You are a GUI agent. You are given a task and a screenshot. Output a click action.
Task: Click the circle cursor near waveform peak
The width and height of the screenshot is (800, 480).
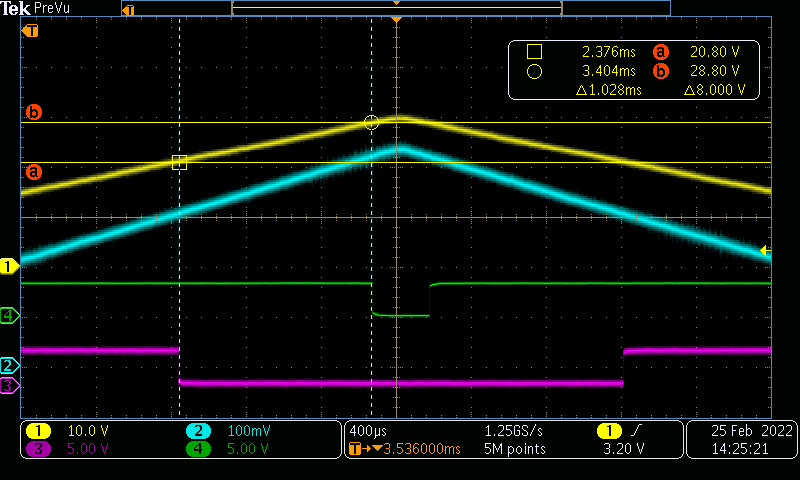(372, 122)
